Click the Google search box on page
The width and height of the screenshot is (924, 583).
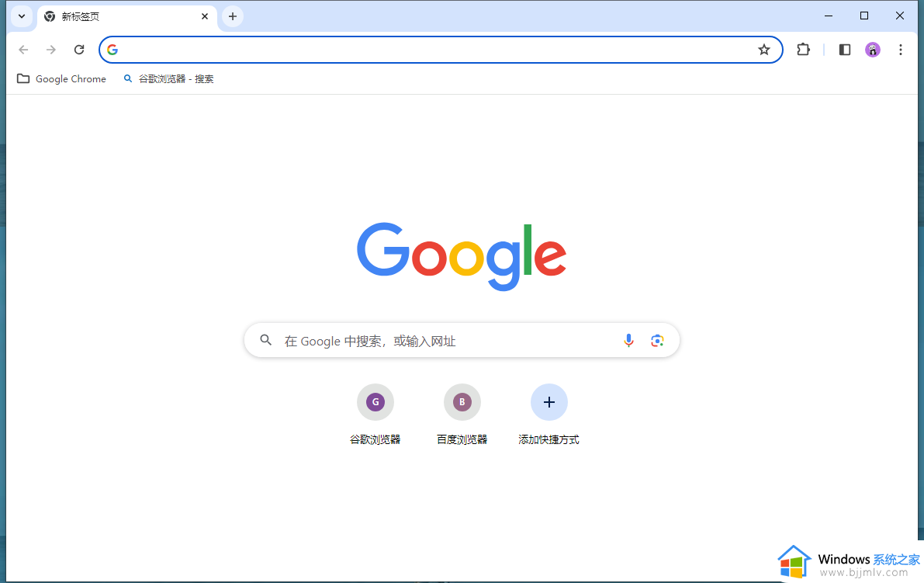tap(462, 340)
